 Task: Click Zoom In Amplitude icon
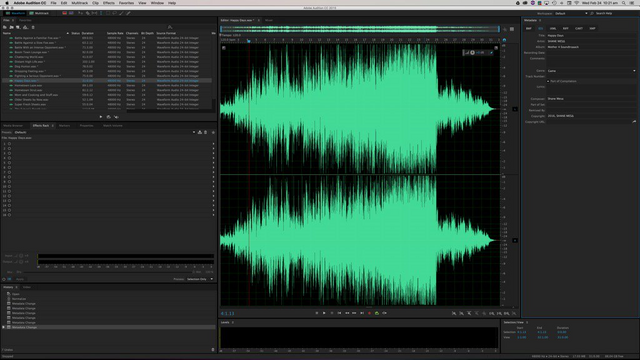tap(454, 313)
